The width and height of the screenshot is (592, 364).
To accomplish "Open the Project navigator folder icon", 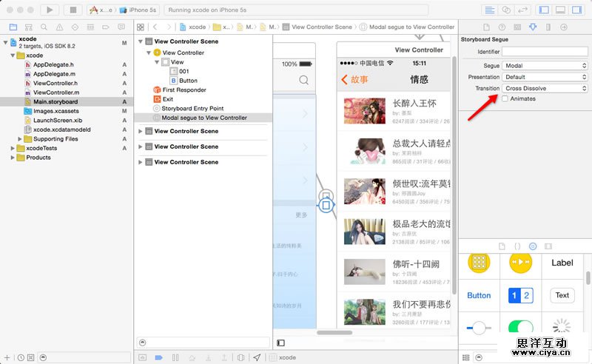I will tap(13, 27).
